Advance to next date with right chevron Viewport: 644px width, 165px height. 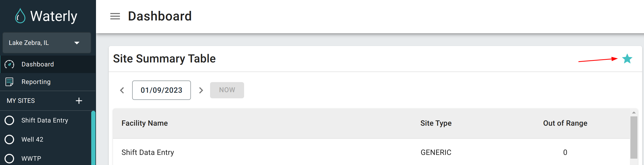(x=201, y=90)
